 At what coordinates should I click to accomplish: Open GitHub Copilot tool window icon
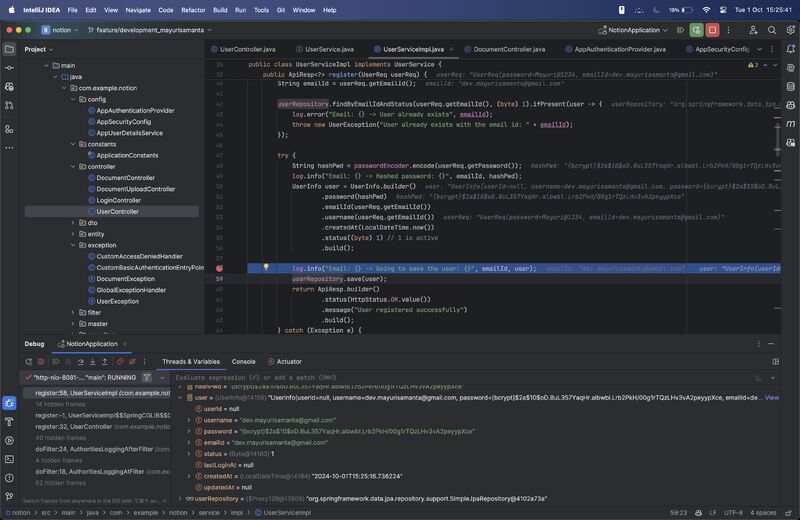click(x=790, y=105)
